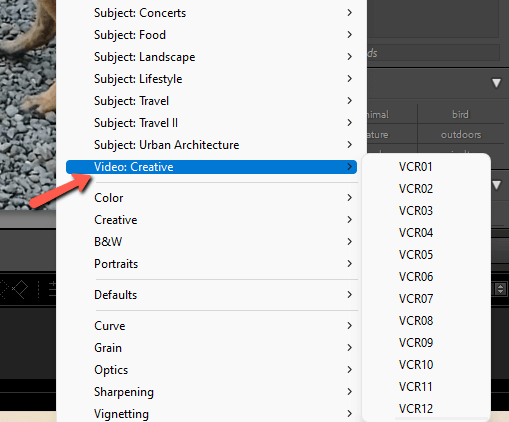509x422 pixels.
Task: Click the stepper arrows at right edge
Action: [500, 289]
